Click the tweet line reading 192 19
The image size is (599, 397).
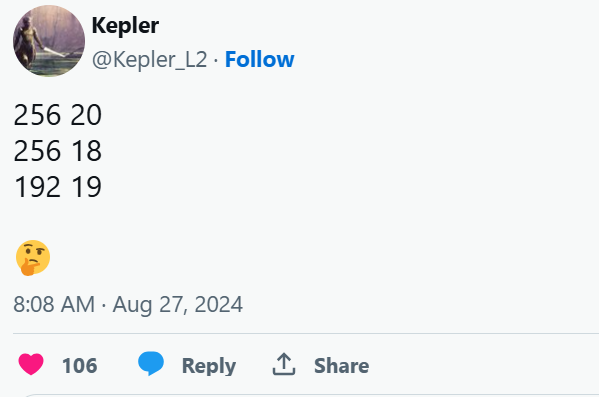58,186
